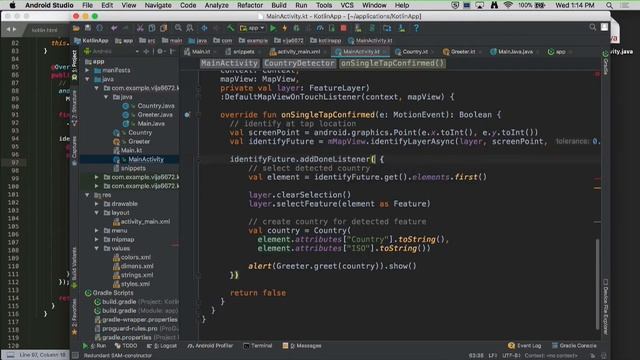
Task: Click the KotlinApp breadcrumb in navigation bar
Action: (91, 40)
